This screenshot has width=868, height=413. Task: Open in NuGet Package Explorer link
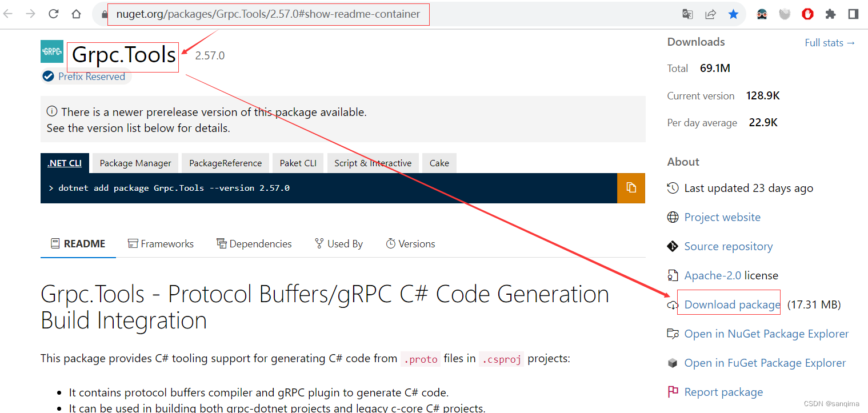[x=766, y=334]
